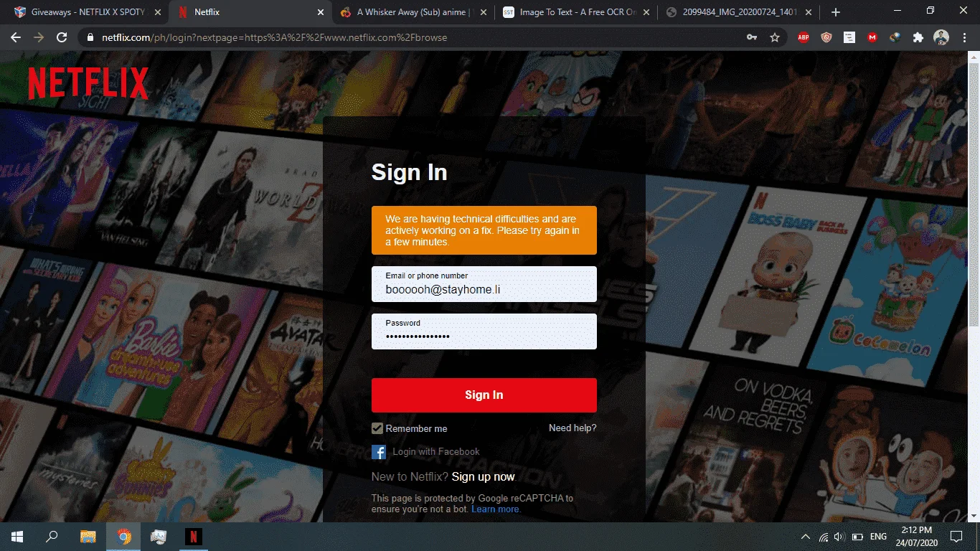Screen dimensions: 980x551
Task: Click the Email or phone number field
Action: coord(484,284)
